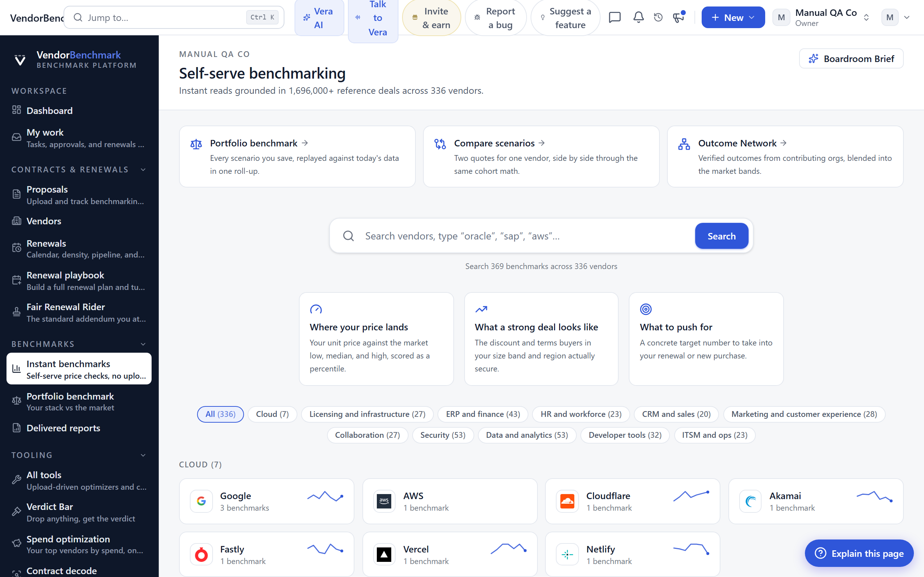Screen dimensions: 924x577
Task: Click the Compare scenarios icon
Action: [440, 144]
